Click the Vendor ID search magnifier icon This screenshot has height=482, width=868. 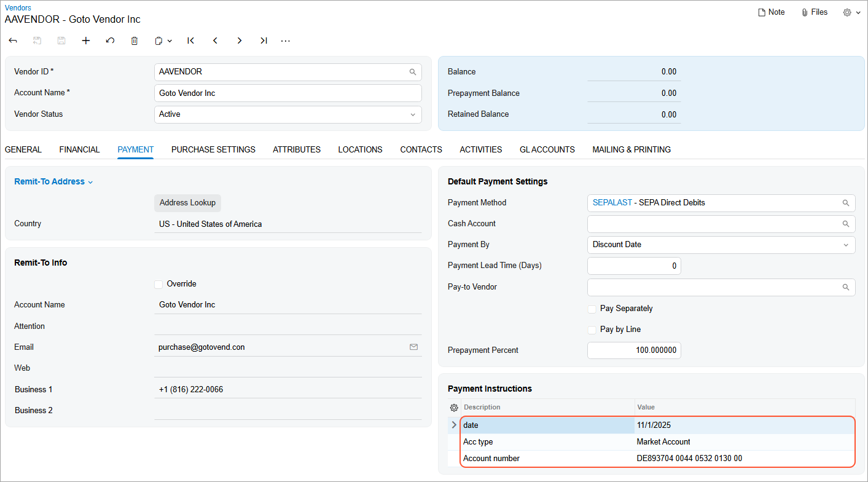413,72
